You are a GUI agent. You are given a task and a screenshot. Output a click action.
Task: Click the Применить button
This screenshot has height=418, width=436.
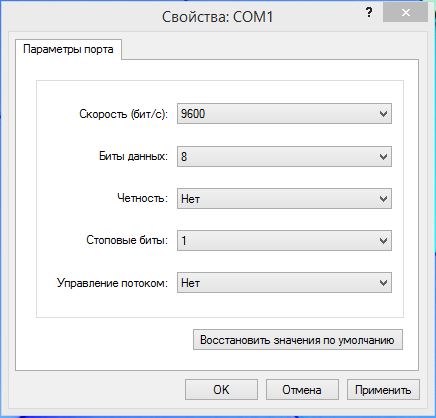383,390
